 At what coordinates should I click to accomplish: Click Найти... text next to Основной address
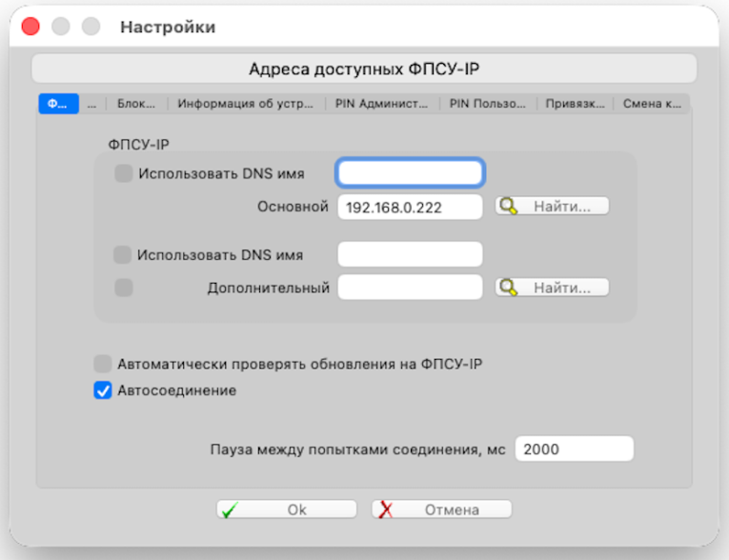[x=562, y=207]
